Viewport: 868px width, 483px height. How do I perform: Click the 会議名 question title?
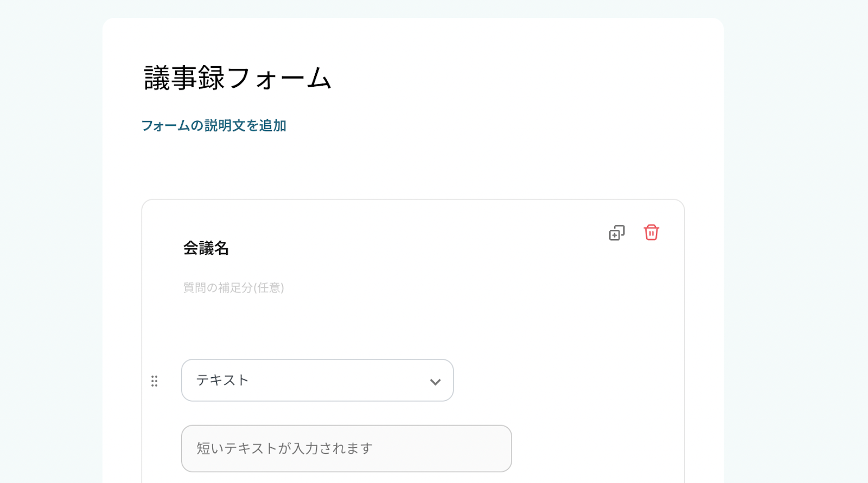206,248
